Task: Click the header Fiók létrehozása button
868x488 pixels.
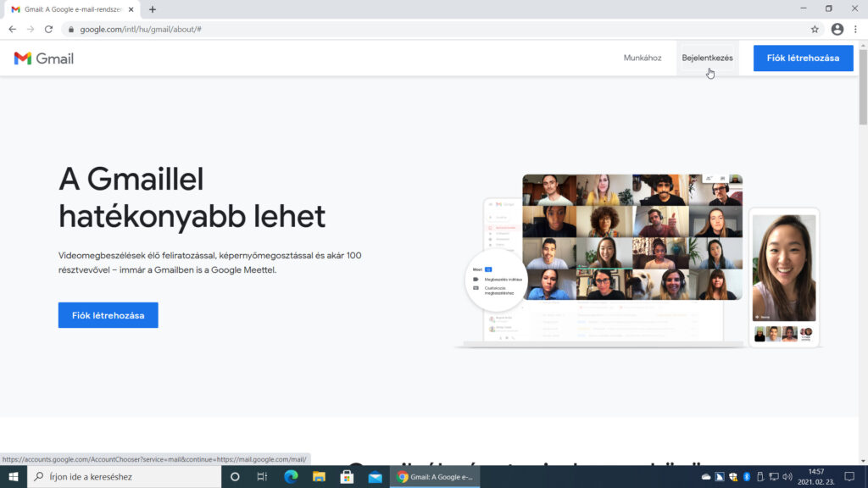Action: click(803, 58)
